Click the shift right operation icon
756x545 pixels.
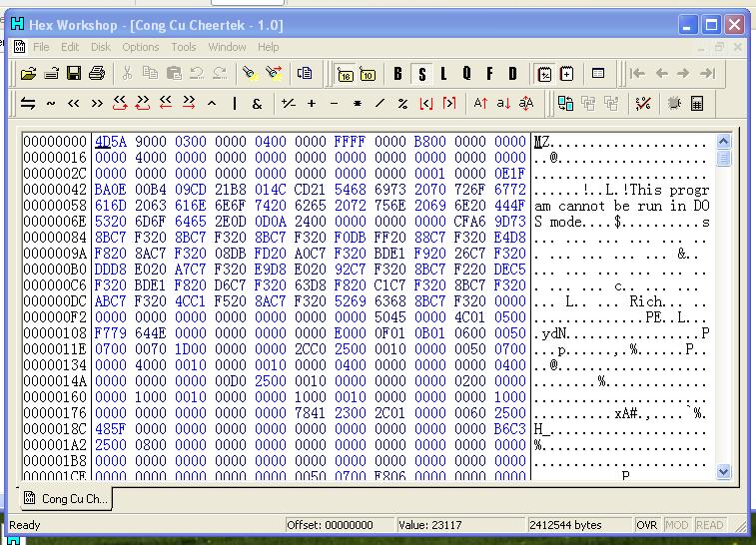[x=97, y=103]
